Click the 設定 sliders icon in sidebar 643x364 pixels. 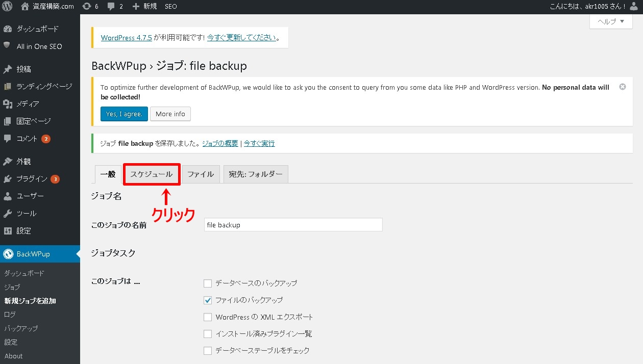tap(7, 231)
